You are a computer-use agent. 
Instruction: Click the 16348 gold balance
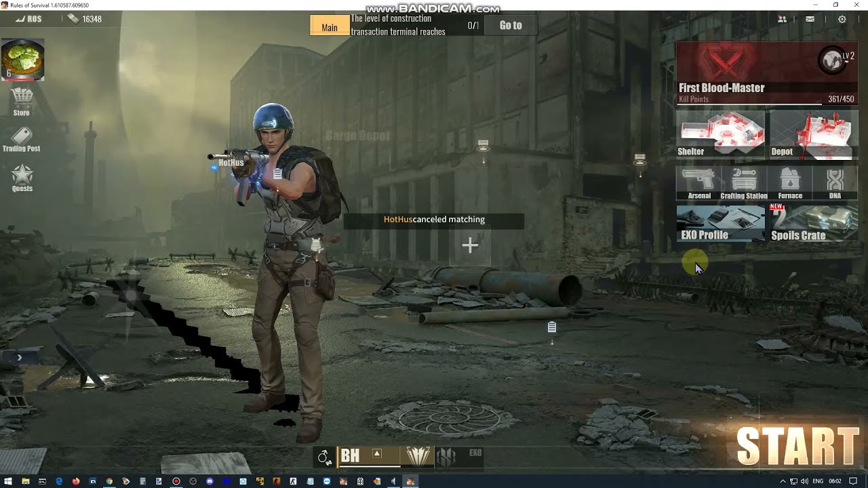click(x=85, y=19)
